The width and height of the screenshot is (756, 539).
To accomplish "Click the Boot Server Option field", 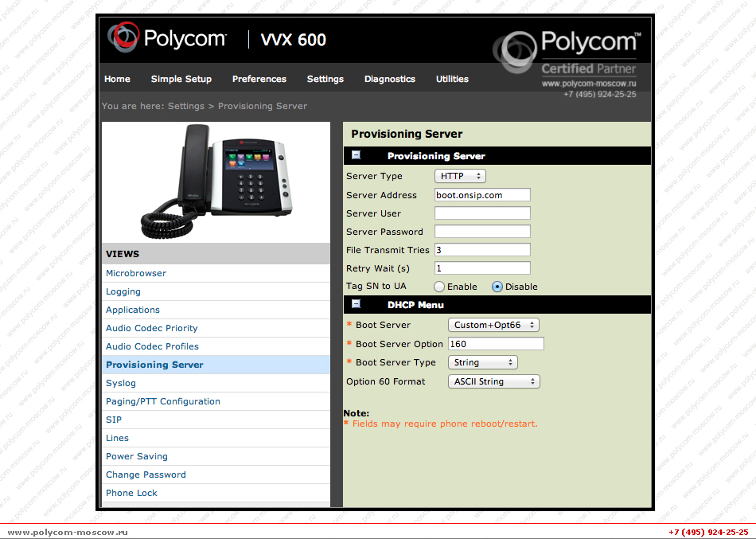I will tap(496, 344).
